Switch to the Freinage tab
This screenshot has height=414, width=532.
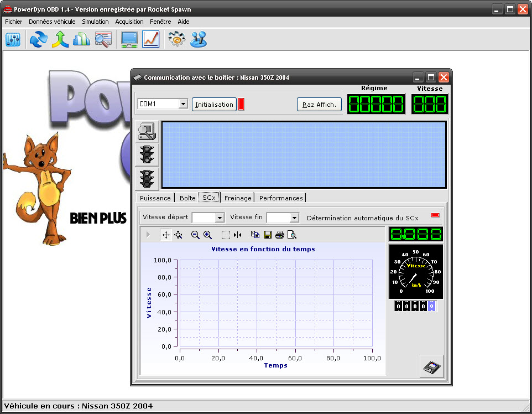pyautogui.click(x=238, y=198)
